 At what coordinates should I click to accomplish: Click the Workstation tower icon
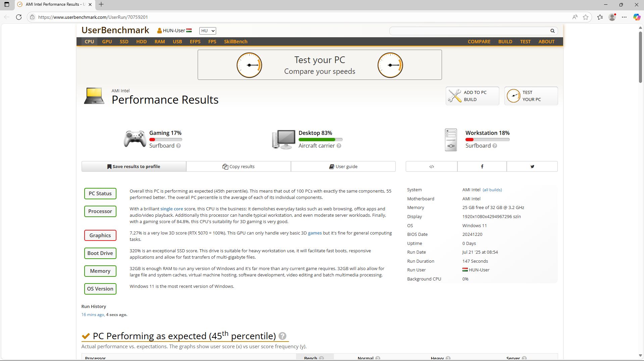451,140
